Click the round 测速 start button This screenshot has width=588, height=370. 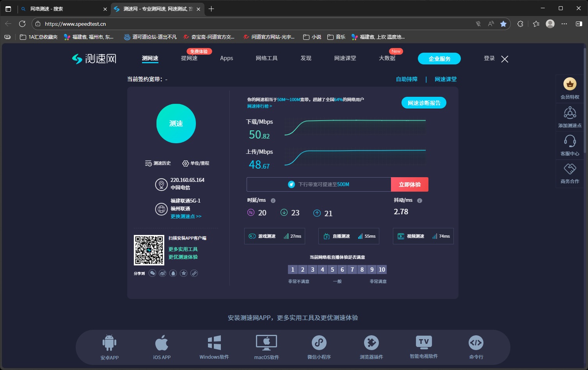click(176, 123)
